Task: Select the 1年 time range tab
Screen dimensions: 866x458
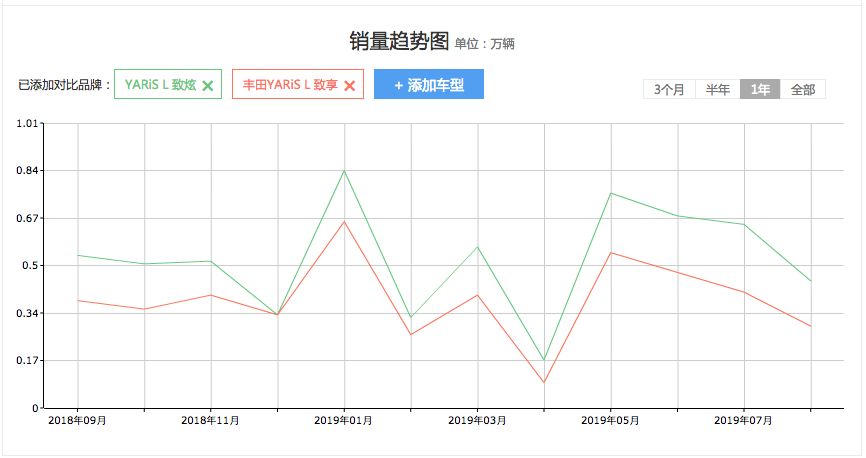Action: 760,90
